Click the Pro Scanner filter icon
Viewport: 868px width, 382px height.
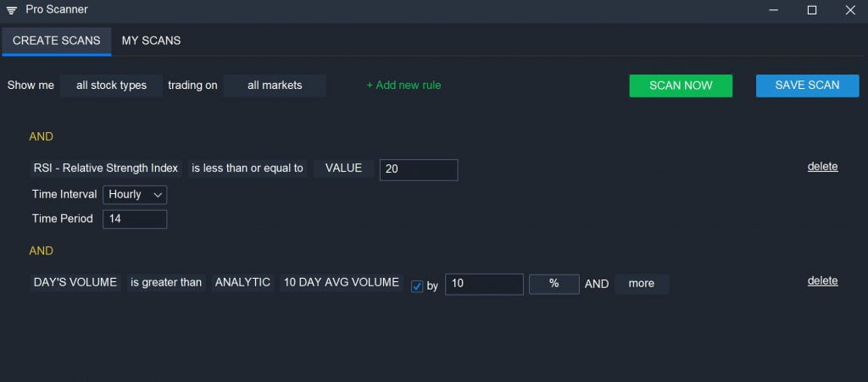pyautogui.click(x=11, y=10)
